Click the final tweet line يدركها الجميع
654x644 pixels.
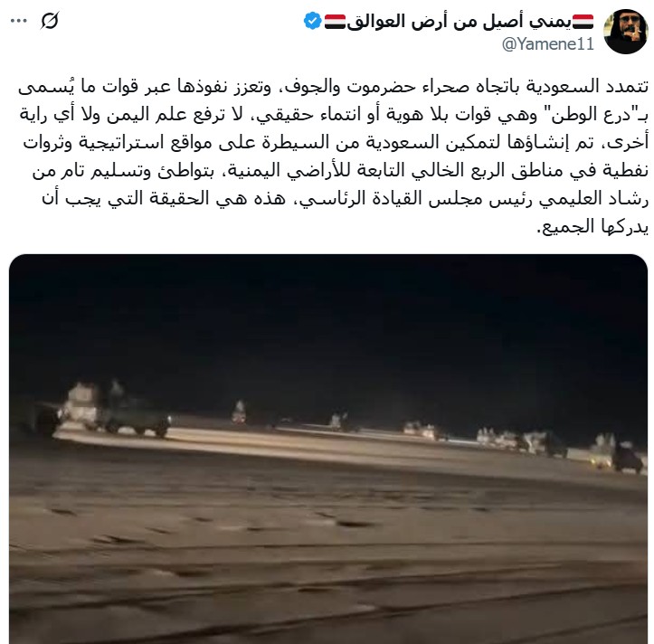coord(592,227)
